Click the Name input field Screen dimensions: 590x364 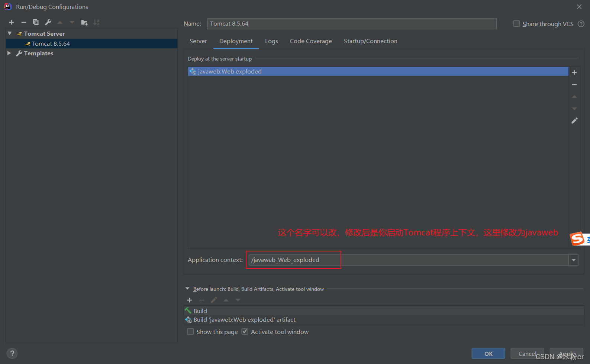(x=352, y=24)
